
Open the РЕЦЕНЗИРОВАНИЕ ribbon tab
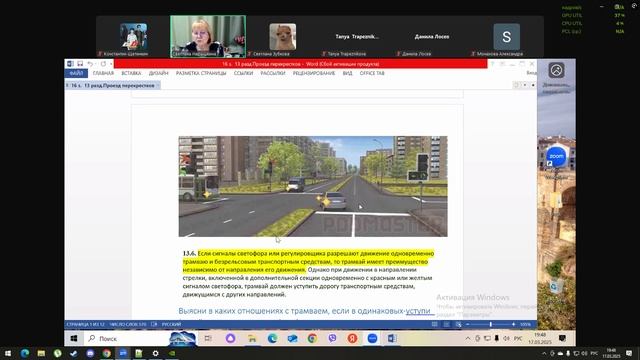click(313, 73)
